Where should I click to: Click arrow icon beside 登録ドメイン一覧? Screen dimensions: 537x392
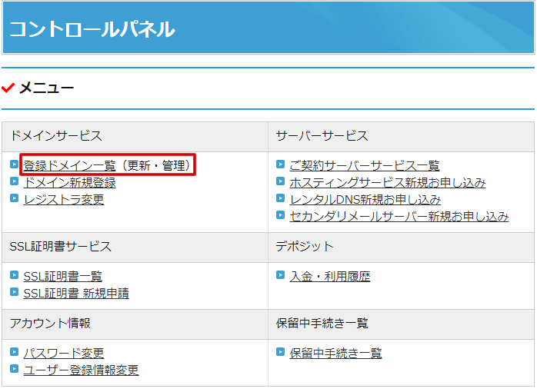(14, 164)
